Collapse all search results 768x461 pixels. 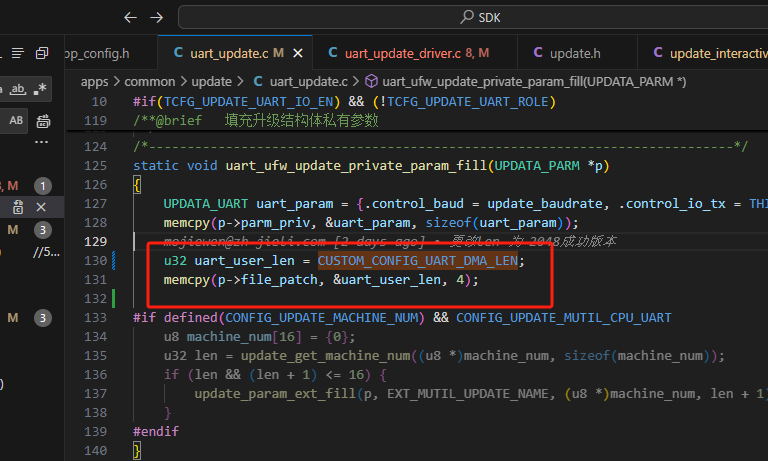(42, 53)
